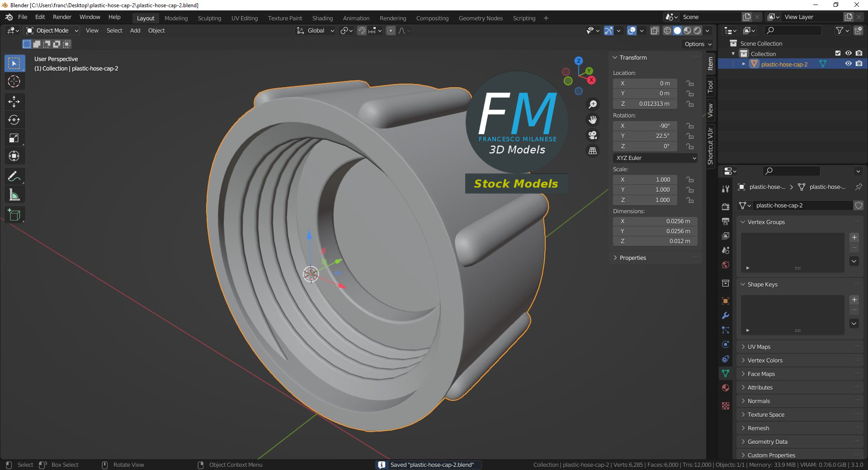Open the Modifier properties wrench tab
This screenshot has width=868, height=470.
click(726, 315)
